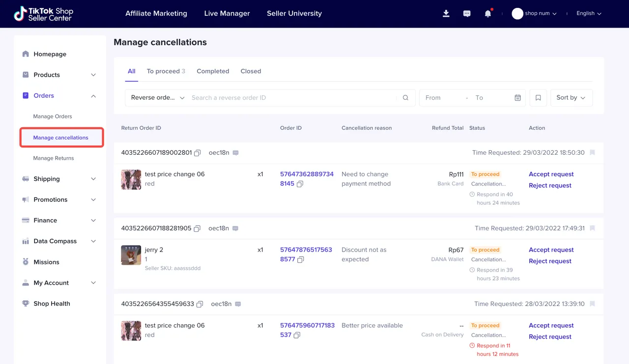Viewport: 629px width, 364px height.
Task: Click the download icon in top bar
Action: pyautogui.click(x=446, y=14)
